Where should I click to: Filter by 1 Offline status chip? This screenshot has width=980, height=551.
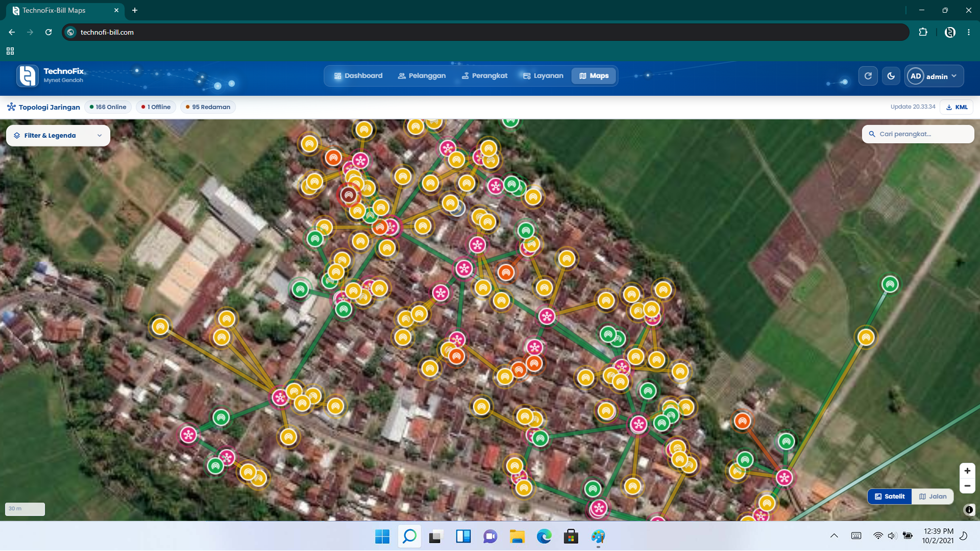(x=156, y=107)
